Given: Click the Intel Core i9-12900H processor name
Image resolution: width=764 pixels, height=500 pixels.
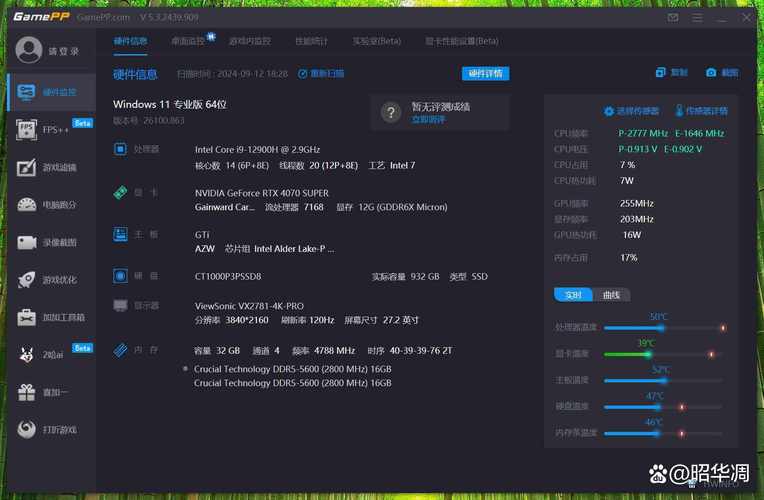Looking at the screenshot, I should pos(257,150).
